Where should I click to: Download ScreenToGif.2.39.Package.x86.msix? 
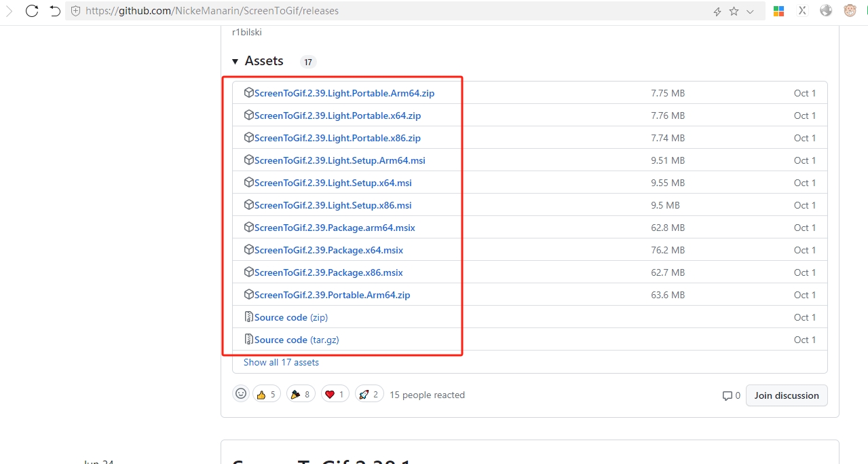tap(328, 272)
